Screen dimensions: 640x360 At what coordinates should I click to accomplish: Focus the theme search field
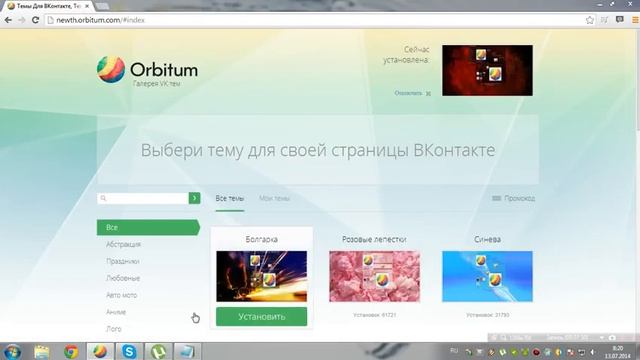[143, 198]
